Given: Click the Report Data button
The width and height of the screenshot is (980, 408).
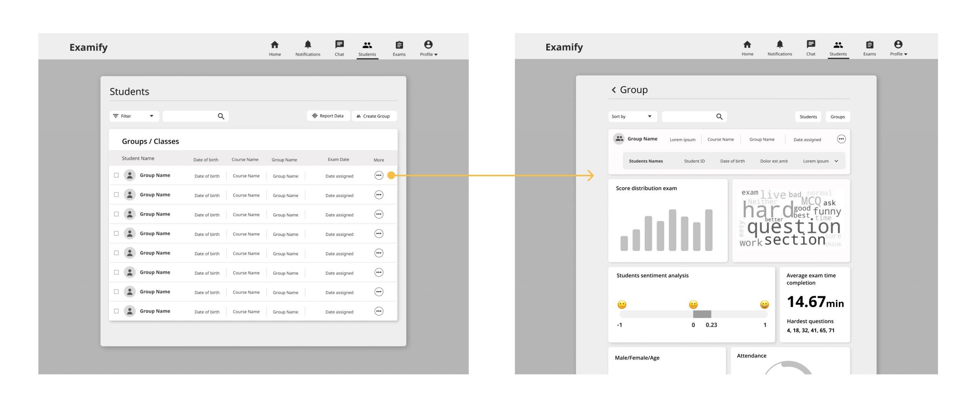Looking at the screenshot, I should point(328,116).
